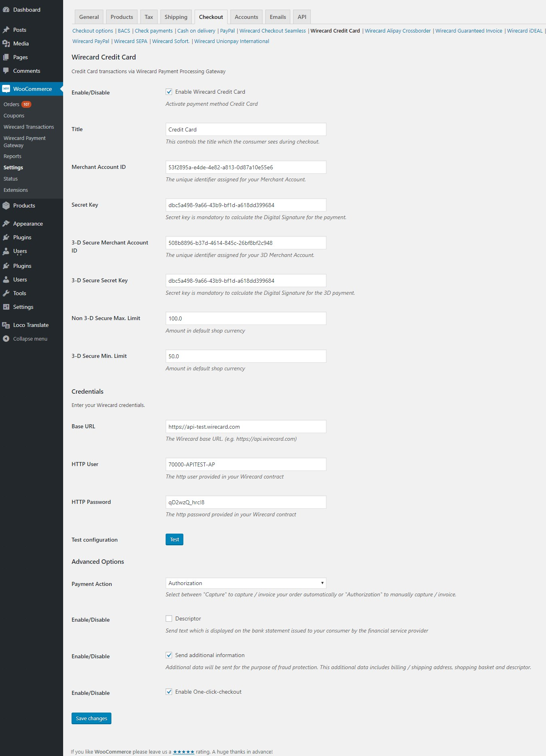Screen dimensions: 546x756
Task: Open Wirecard Checkout Seamless link
Action: pyautogui.click(x=273, y=31)
